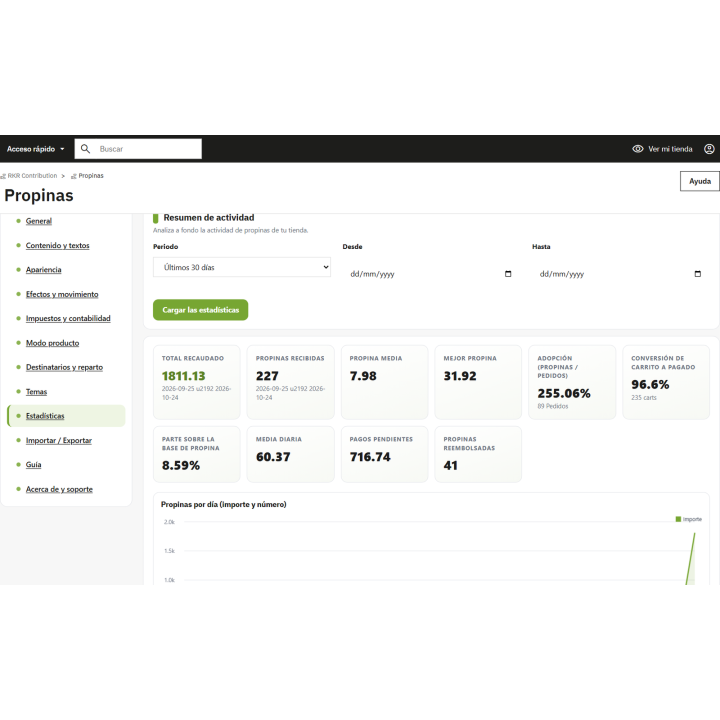Open the General settings section
The height and width of the screenshot is (720, 720).
pyautogui.click(x=39, y=221)
